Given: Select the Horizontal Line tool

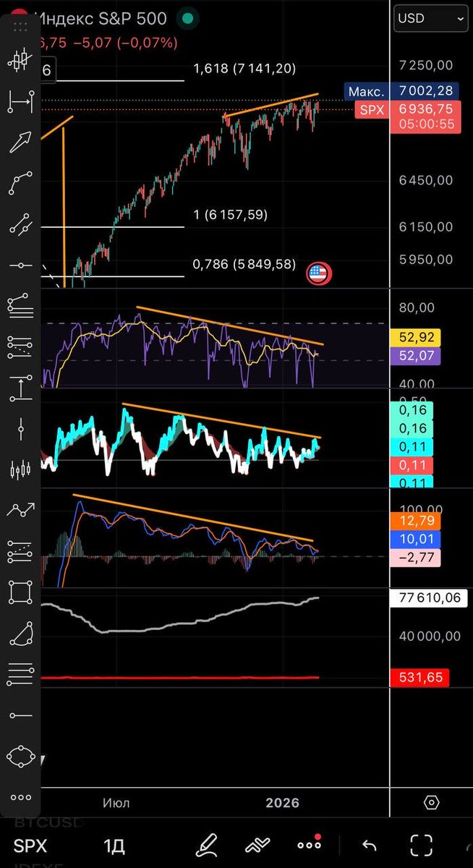Looking at the screenshot, I should (x=20, y=265).
